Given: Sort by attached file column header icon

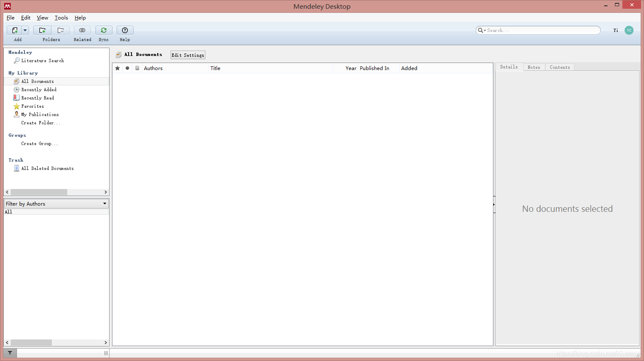Looking at the screenshot, I should (137, 68).
